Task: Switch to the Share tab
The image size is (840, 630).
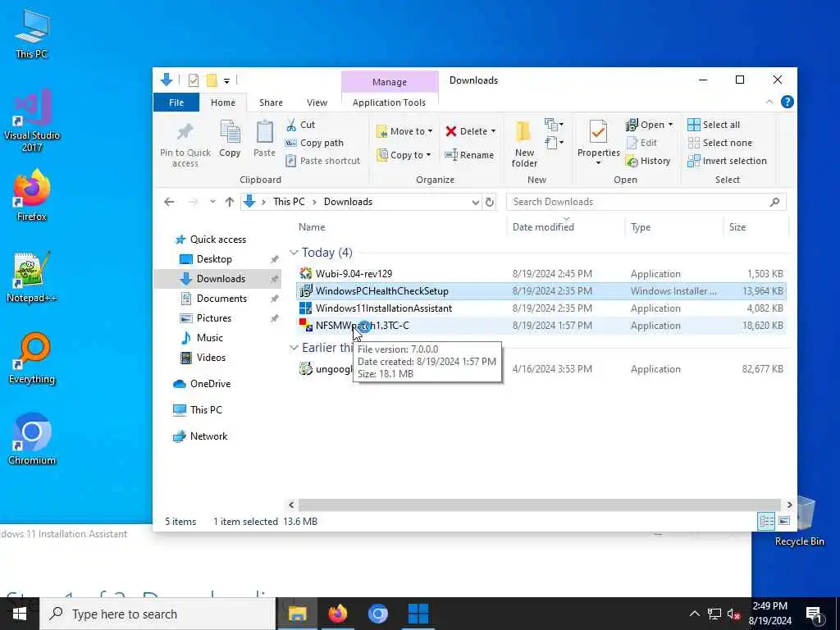Action: point(271,103)
